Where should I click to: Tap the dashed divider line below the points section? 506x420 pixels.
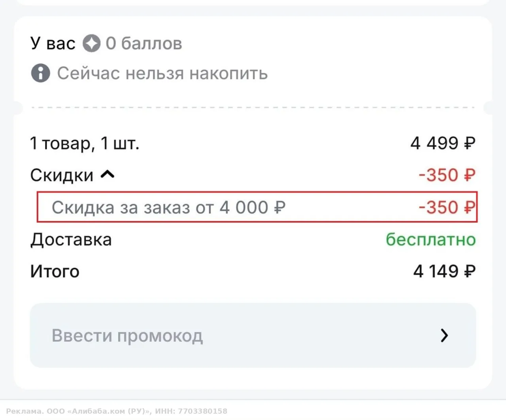point(253,107)
